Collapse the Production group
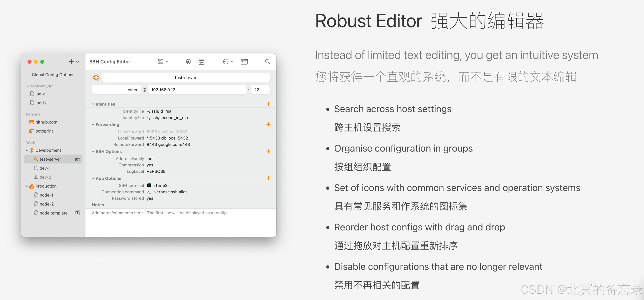This screenshot has width=644, height=300. coord(27,186)
